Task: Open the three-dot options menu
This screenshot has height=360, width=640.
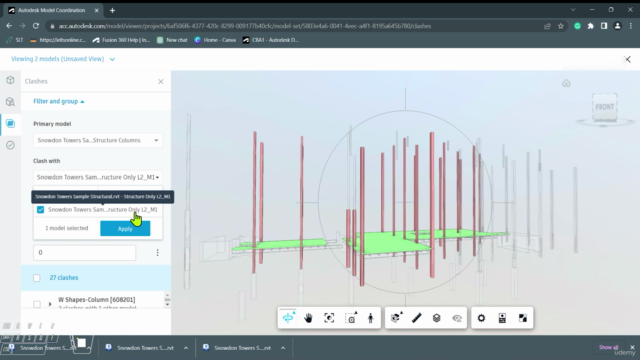Action: coord(158,253)
